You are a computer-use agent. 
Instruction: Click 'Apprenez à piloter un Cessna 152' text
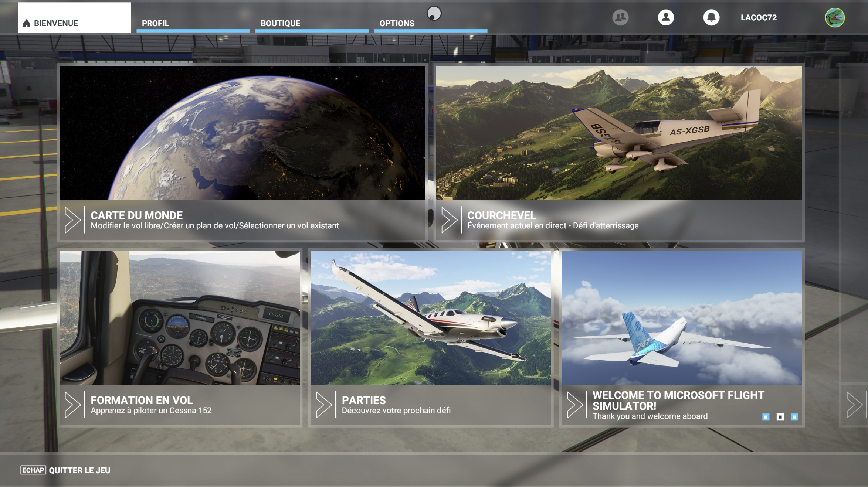151,410
